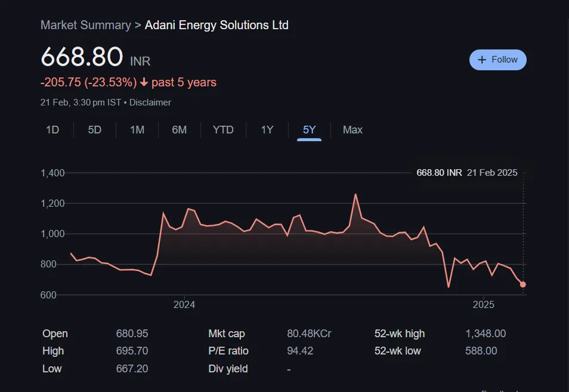This screenshot has width=569, height=392.
Task: Click the INR currency label beside price
Action: pos(140,61)
